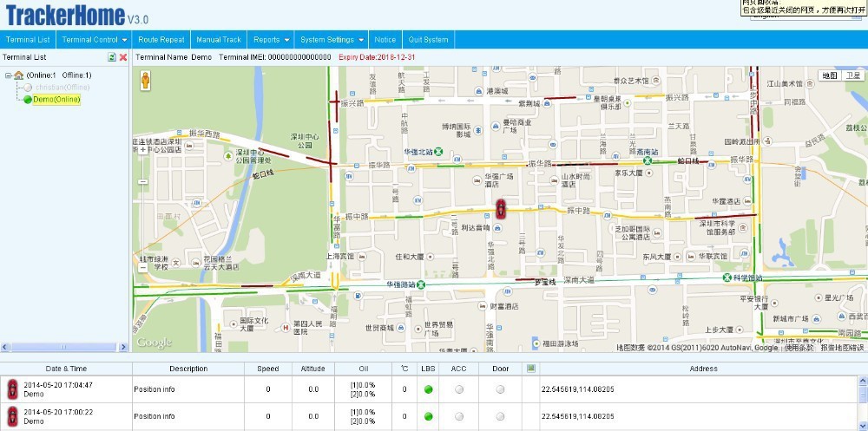Click Door indicator in the 17:00:22 row
This screenshot has height=431, width=868.
point(501,416)
